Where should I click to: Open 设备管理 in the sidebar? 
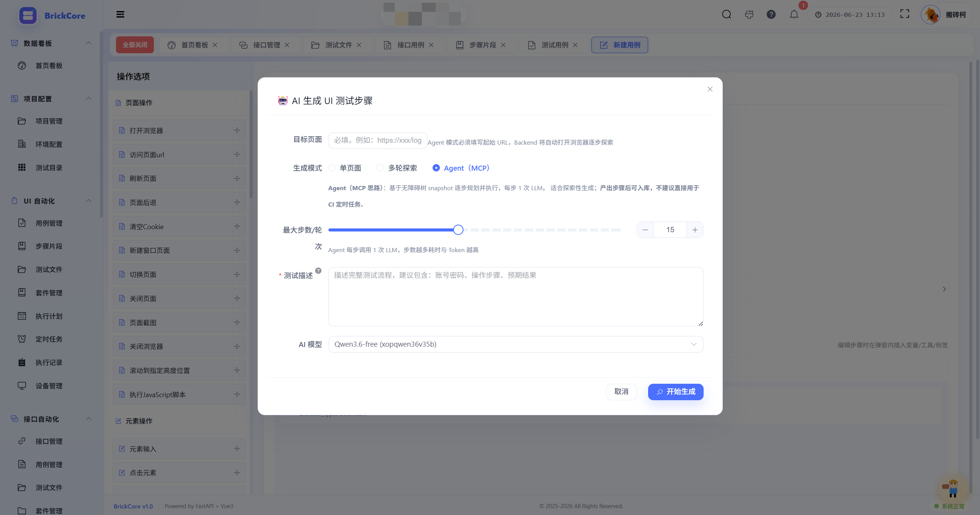[49, 386]
